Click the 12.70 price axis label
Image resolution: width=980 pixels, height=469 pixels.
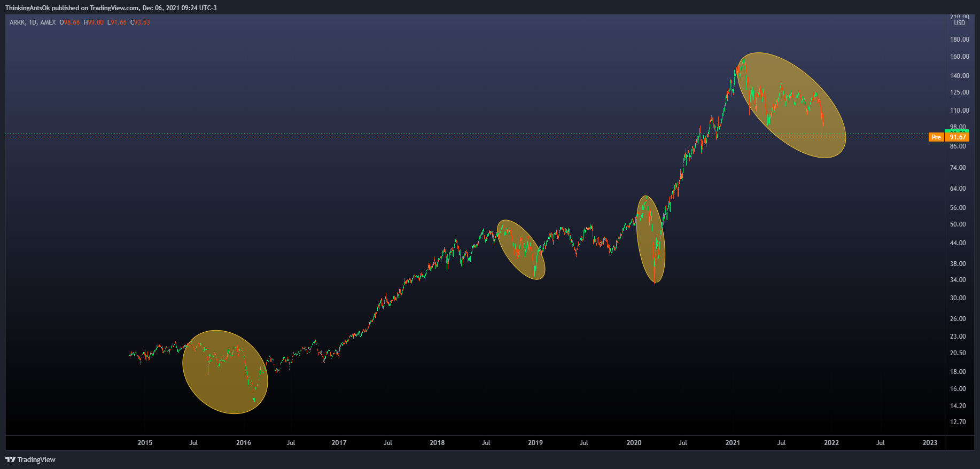(x=958, y=422)
